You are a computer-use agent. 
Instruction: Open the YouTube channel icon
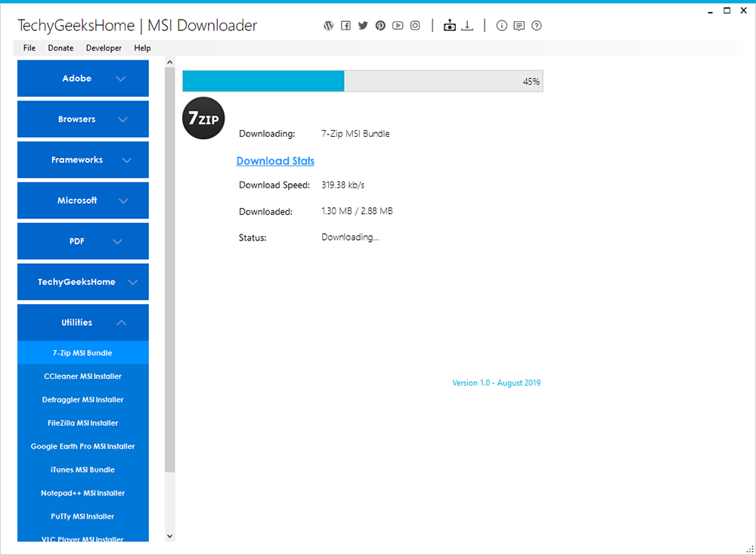398,26
